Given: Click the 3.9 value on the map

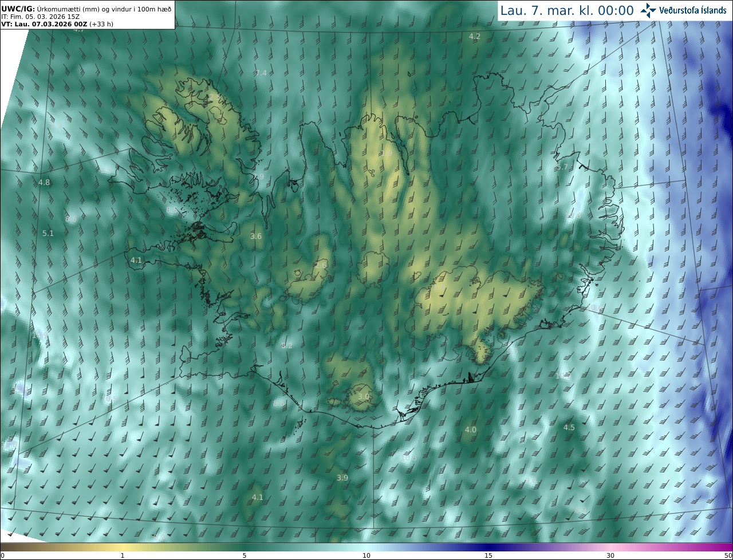Looking at the screenshot, I should (342, 478).
